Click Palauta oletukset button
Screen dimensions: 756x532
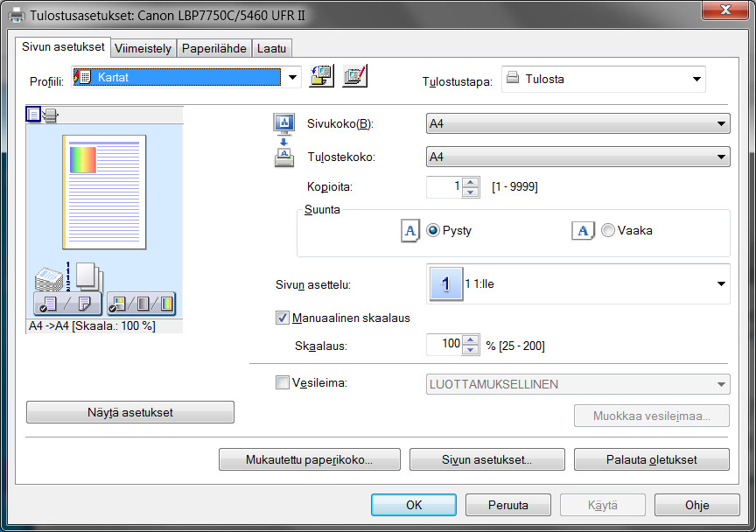click(x=651, y=459)
